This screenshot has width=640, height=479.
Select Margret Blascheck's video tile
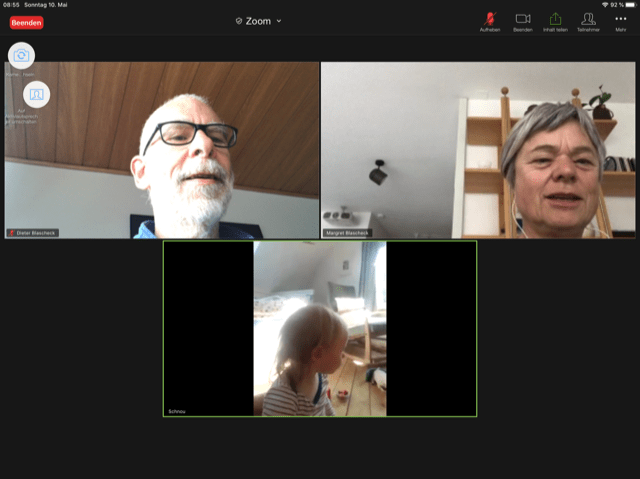click(x=477, y=150)
